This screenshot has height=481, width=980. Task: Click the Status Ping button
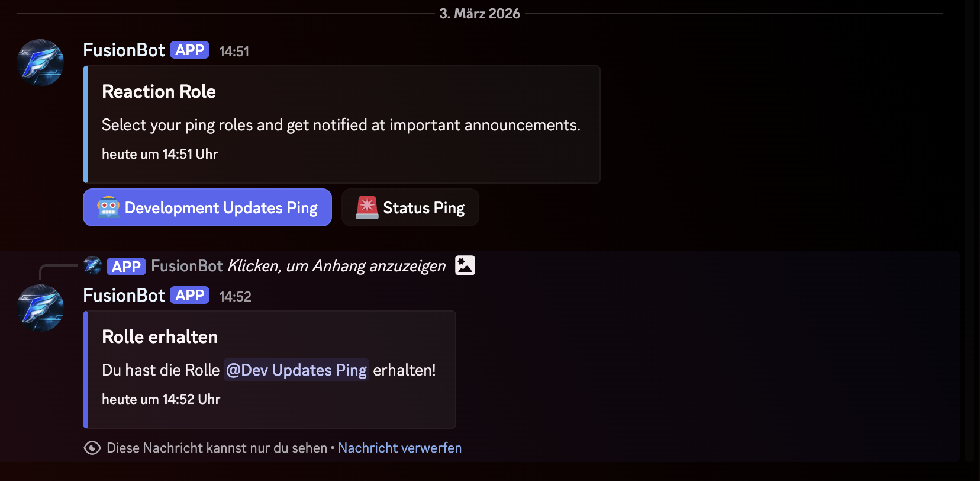point(410,207)
